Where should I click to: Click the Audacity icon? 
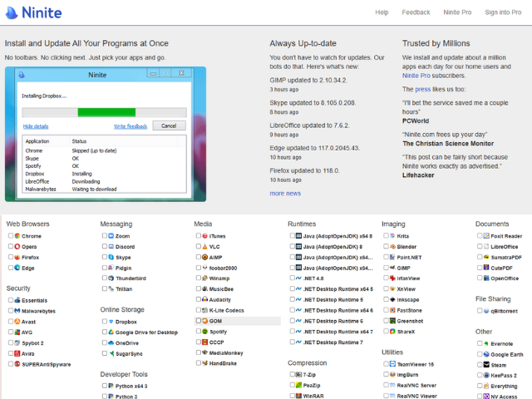(x=205, y=299)
